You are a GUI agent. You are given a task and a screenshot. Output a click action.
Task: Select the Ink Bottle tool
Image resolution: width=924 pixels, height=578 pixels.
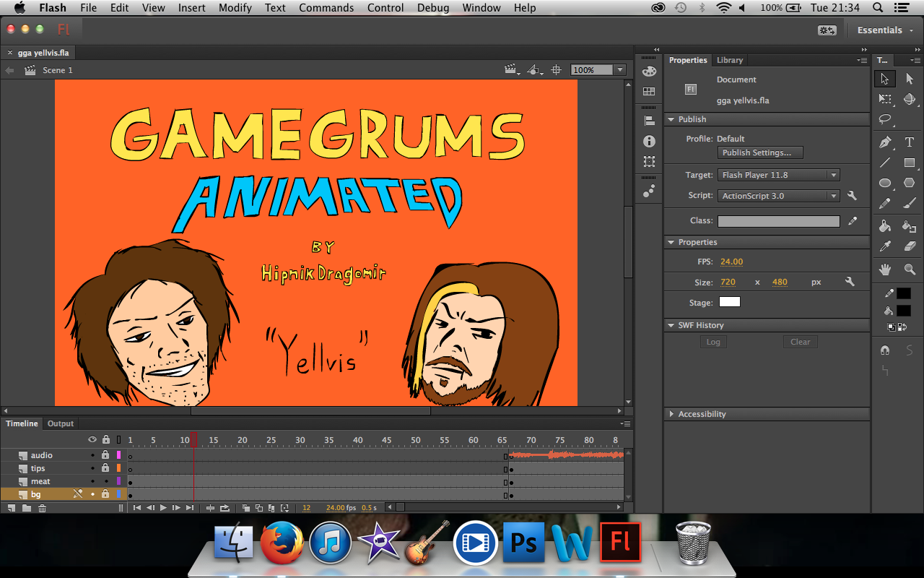point(910,226)
